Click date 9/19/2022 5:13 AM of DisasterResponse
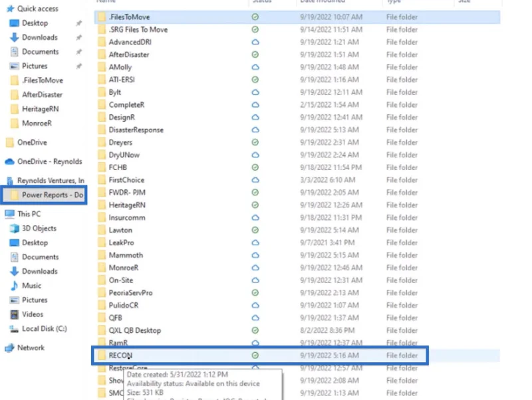This screenshot has width=532, height=400. click(329, 130)
